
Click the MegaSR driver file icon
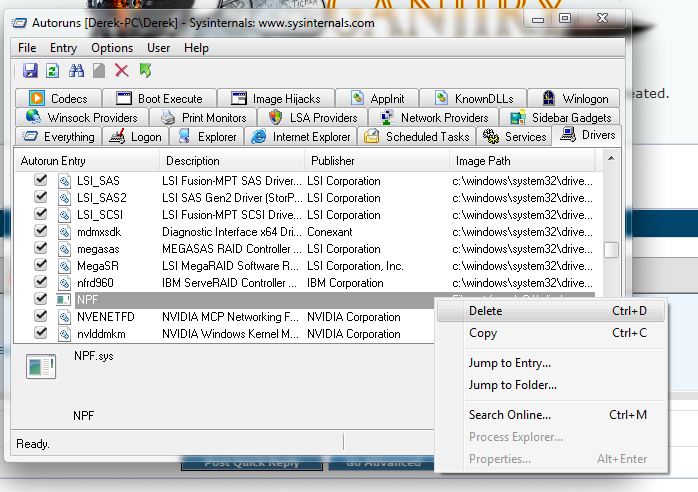pyautogui.click(x=64, y=266)
